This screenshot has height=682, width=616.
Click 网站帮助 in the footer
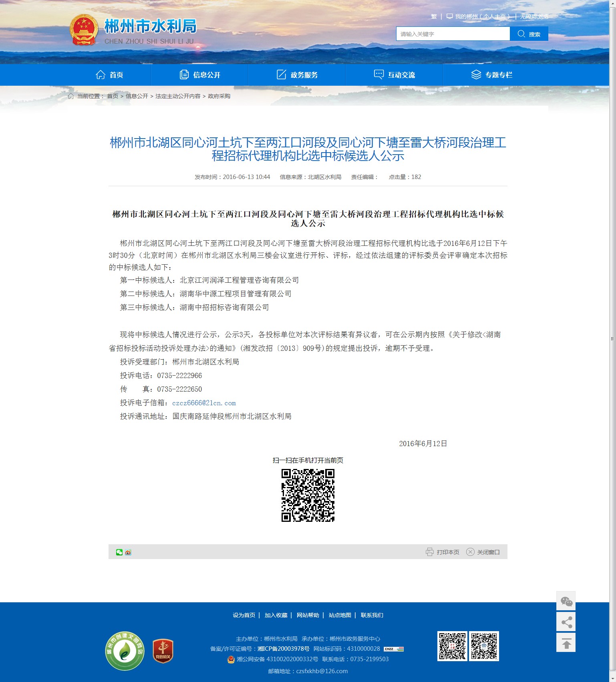[308, 615]
